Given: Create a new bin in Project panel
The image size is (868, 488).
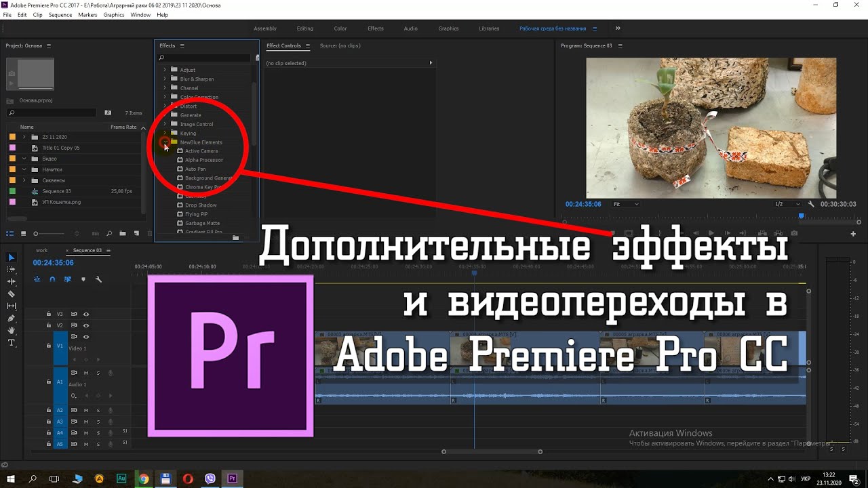Looking at the screenshot, I should click(123, 233).
